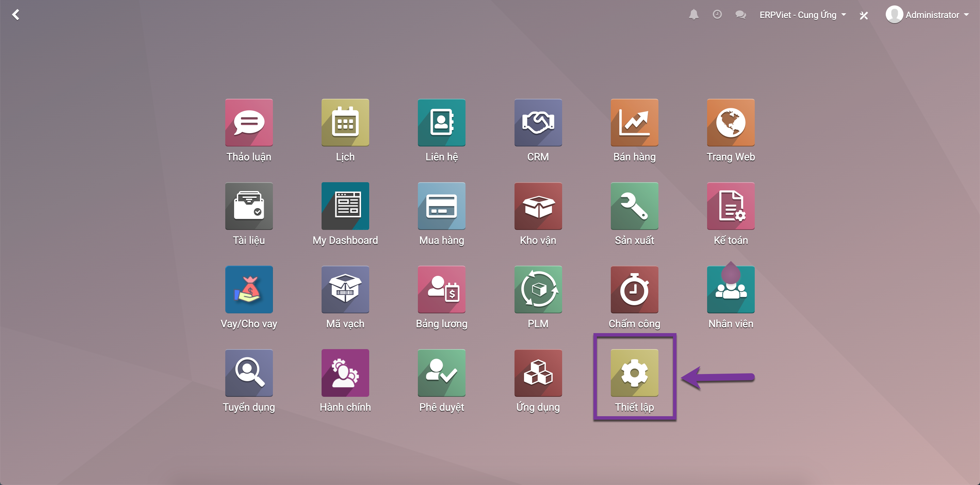Screen dimensions: 980x485
Task: Open the Ứng dụng apps module
Action: 538,373
